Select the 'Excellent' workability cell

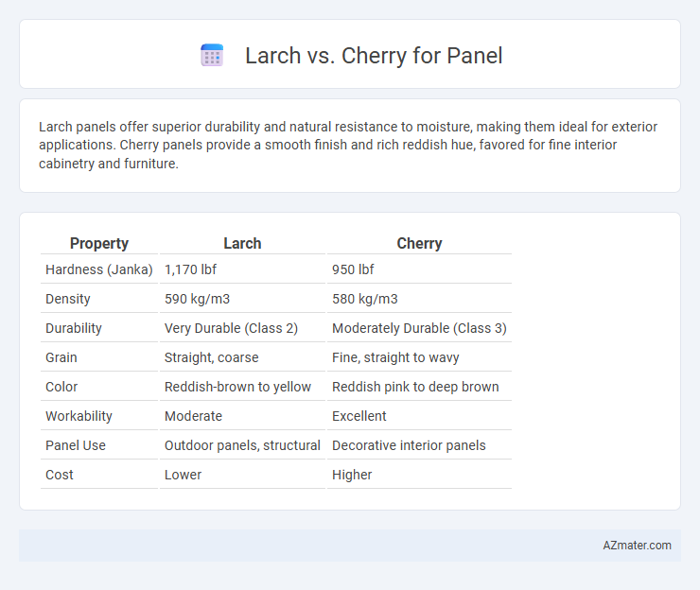[x=419, y=416]
